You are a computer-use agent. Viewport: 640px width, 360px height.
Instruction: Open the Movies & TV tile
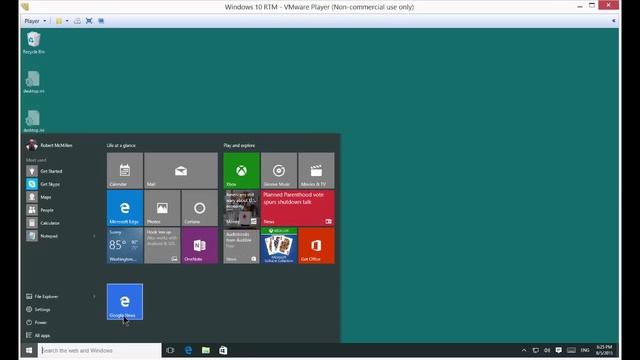316,171
